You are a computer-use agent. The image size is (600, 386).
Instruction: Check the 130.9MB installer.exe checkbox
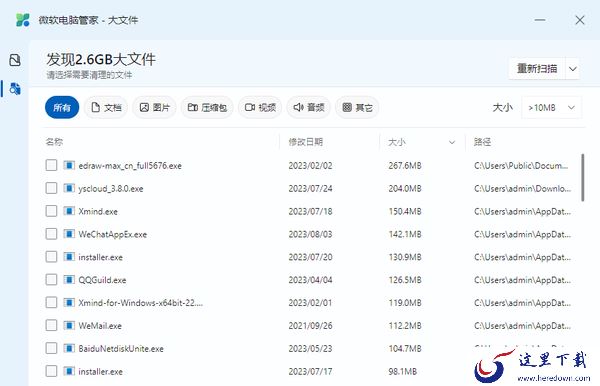[x=51, y=257]
